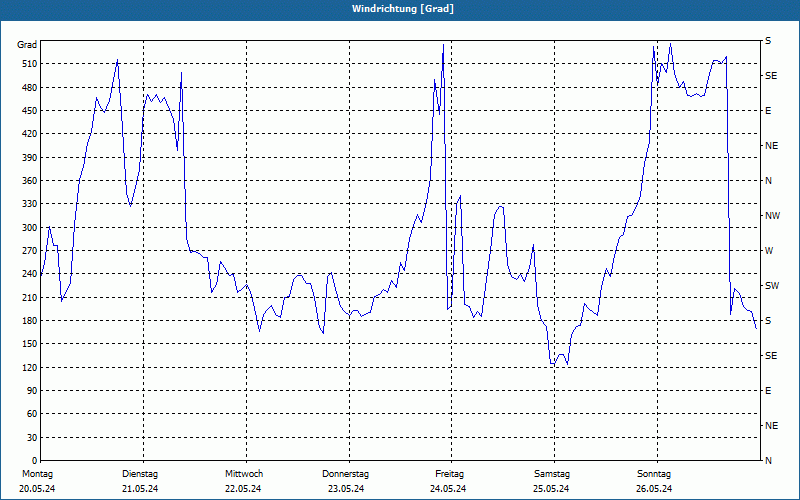Viewport: 800px width, 500px height.
Task: Click the 90 degree axis label
Action: click(32, 390)
